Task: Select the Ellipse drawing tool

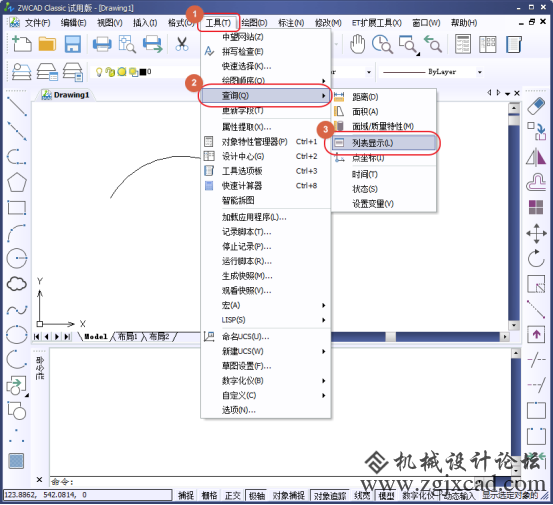Action: (17, 334)
